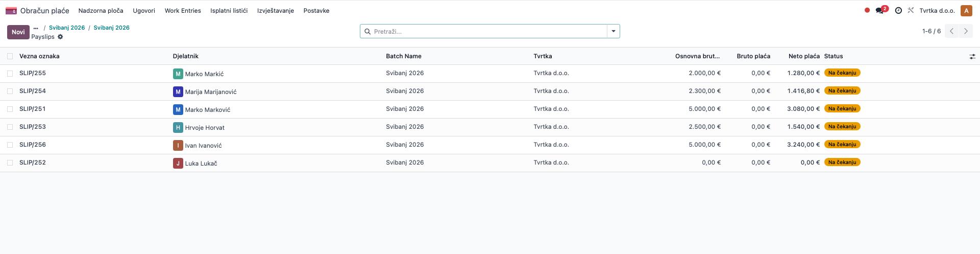This screenshot has width=980, height=254.
Task: Click the Na čekanju badge for Luka Lukač
Action: pos(842,163)
